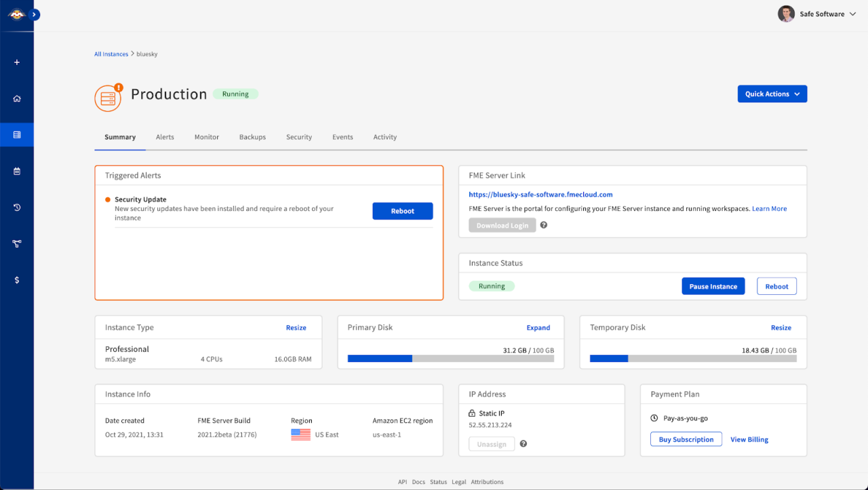The image size is (868, 490).
Task: Click Expand on the Primary Disk panel
Action: tap(538, 328)
